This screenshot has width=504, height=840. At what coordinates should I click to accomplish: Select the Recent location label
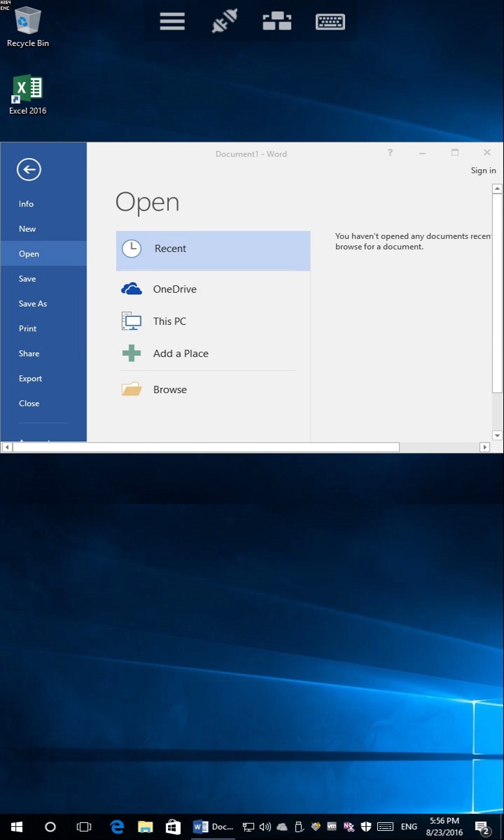[170, 249]
